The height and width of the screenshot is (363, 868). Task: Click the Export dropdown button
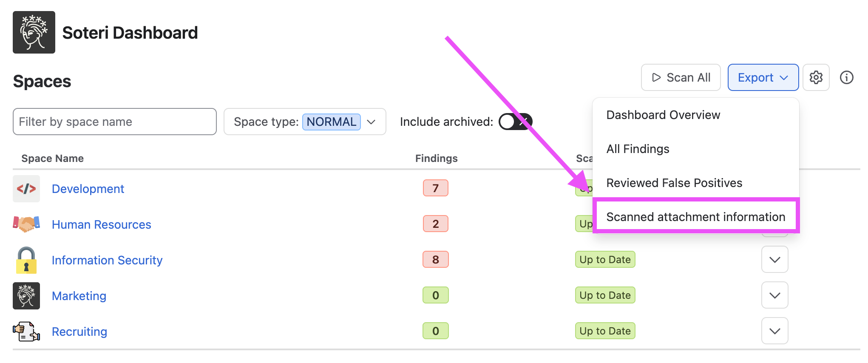(x=763, y=77)
